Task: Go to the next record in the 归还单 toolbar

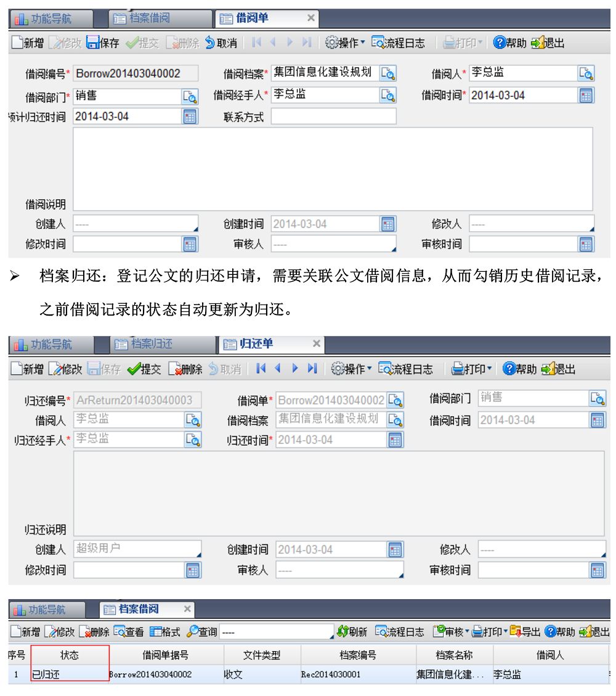Action: [295, 369]
